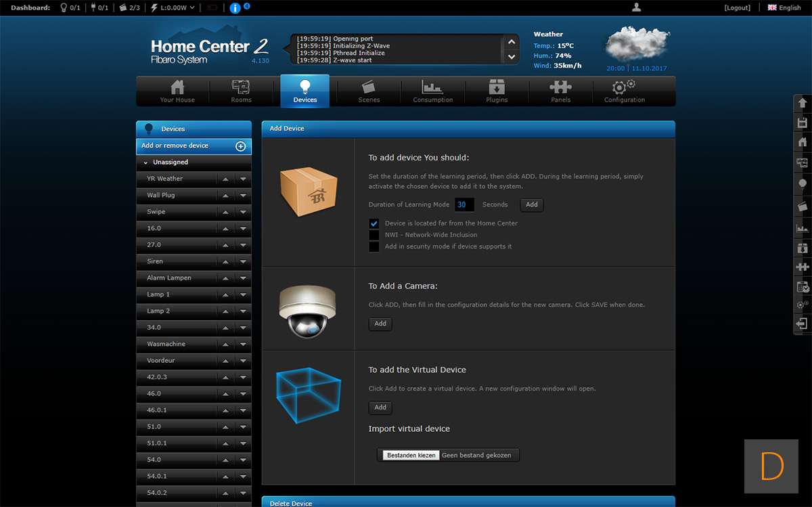Move Lamp 2 up with arrow
The height and width of the screenshot is (507, 812).
[225, 311]
